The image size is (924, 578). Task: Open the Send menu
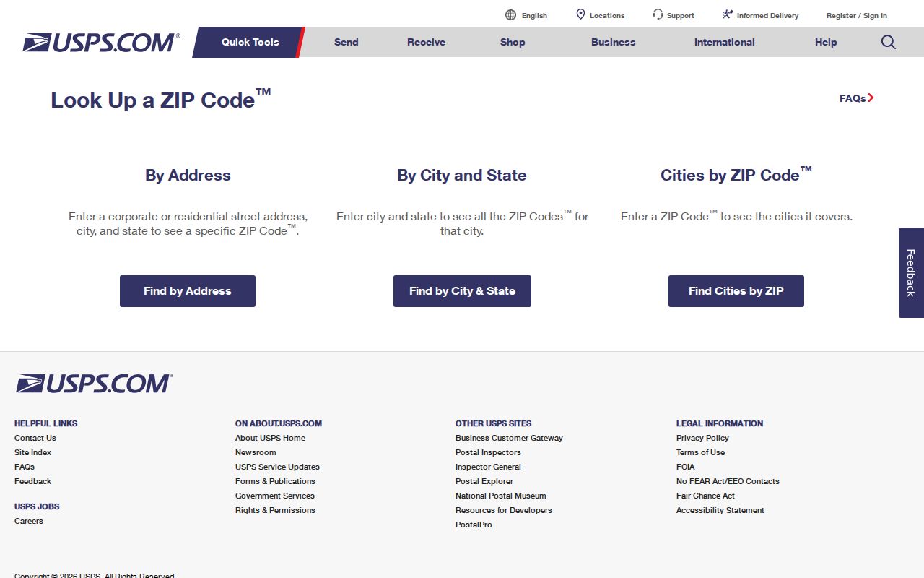[346, 42]
